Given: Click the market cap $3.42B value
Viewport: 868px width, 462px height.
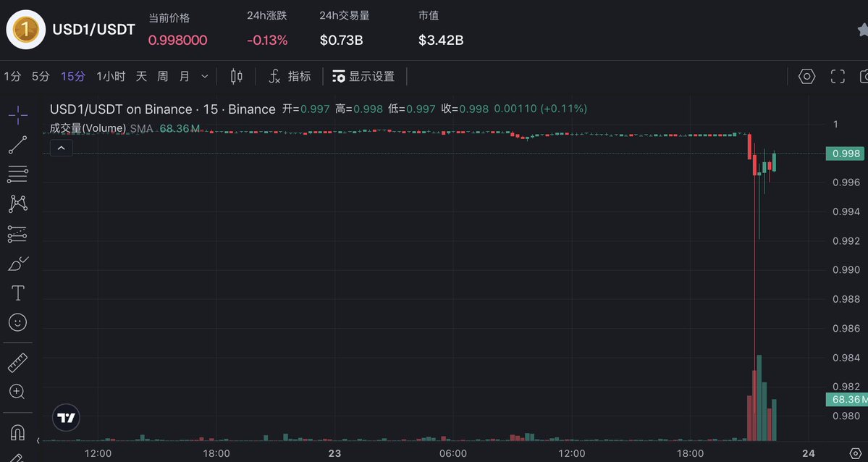Looking at the screenshot, I should (441, 40).
